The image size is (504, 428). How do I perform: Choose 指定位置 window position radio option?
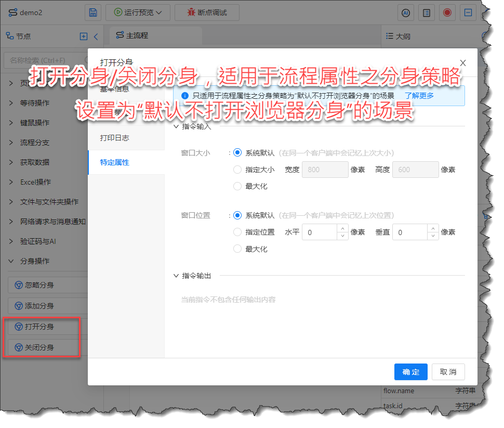pyautogui.click(x=237, y=232)
